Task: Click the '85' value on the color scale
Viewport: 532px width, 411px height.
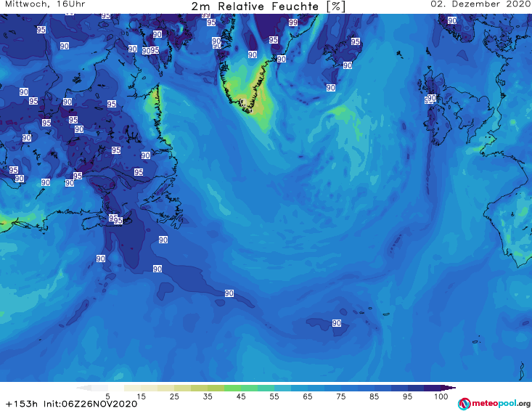Action: 375,396
